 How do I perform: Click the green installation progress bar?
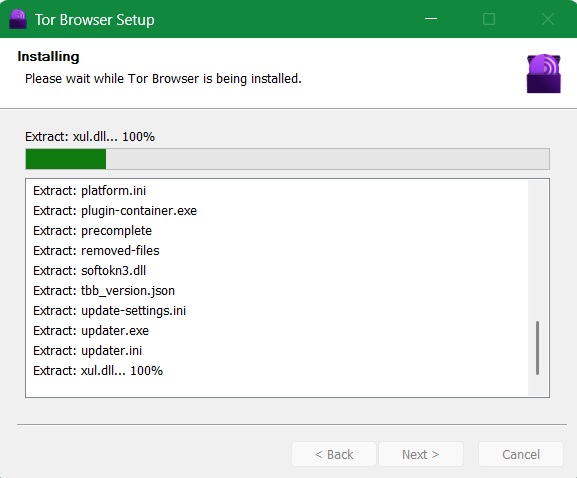[287, 159]
